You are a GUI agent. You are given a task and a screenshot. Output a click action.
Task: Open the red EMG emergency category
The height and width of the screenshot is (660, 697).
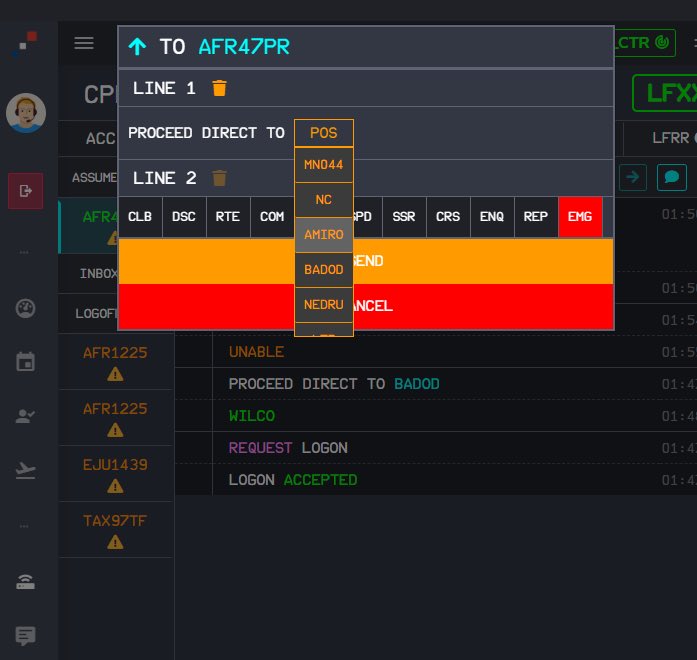point(580,217)
